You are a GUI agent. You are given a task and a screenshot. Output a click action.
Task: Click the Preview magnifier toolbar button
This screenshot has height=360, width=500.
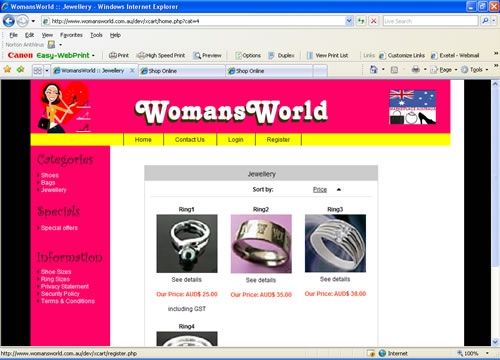pos(207,55)
